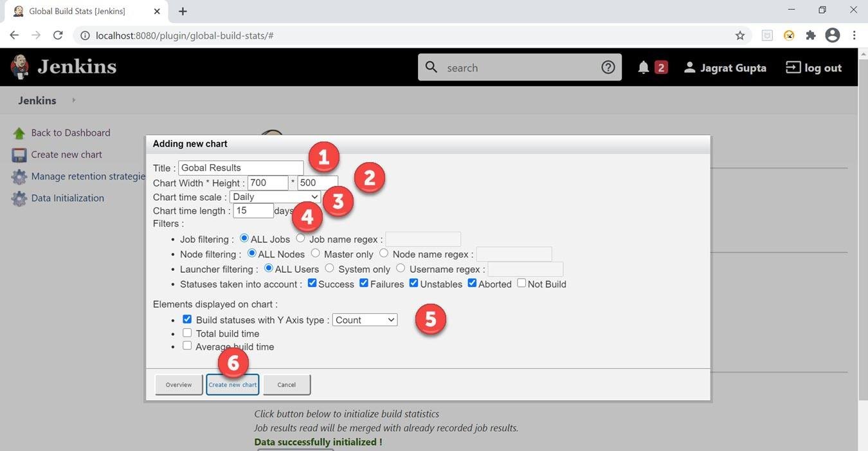Open the Create new chart sidebar link

click(67, 154)
